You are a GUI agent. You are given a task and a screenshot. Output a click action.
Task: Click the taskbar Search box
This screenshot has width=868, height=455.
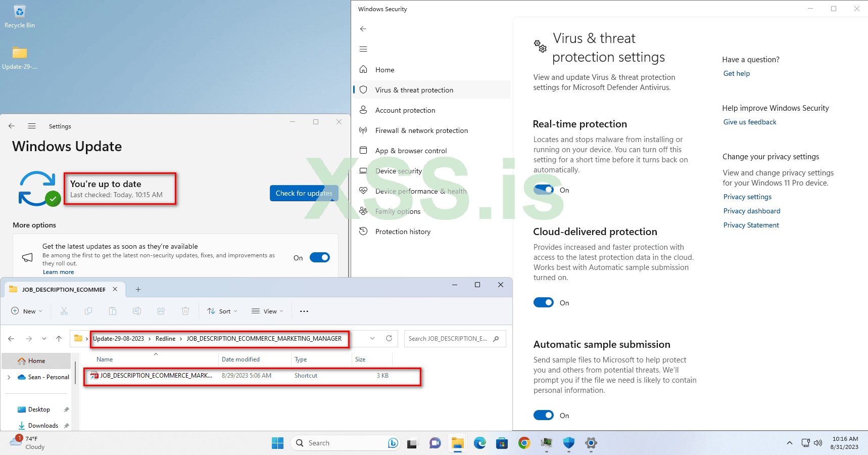click(346, 443)
